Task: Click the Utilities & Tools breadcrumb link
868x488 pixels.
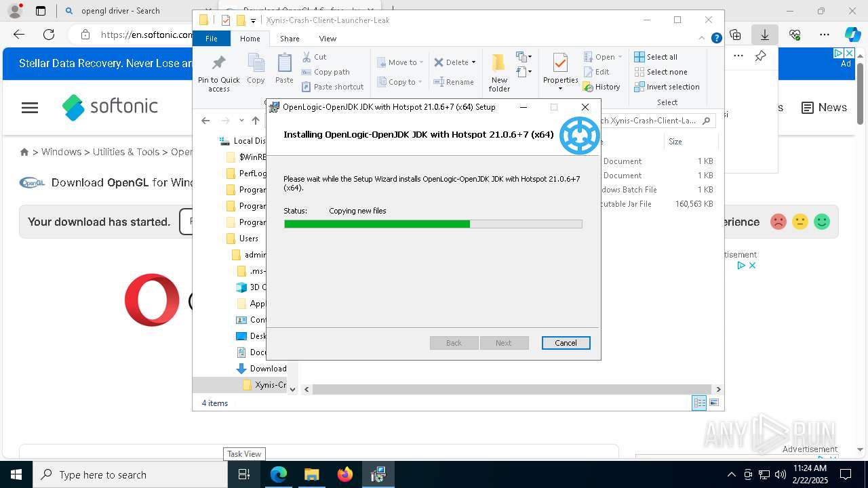Action: (126, 152)
